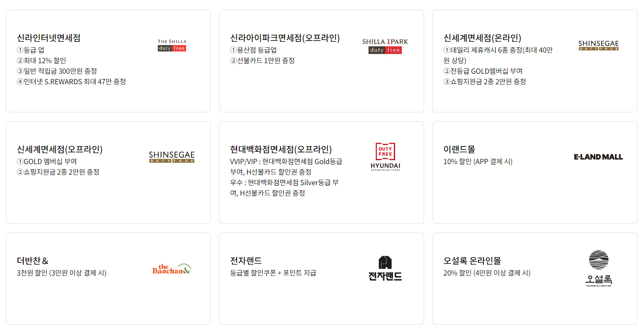The width and height of the screenshot is (644, 333).
Task: Click the Shilla IPark duty free logo
Action: (385, 46)
